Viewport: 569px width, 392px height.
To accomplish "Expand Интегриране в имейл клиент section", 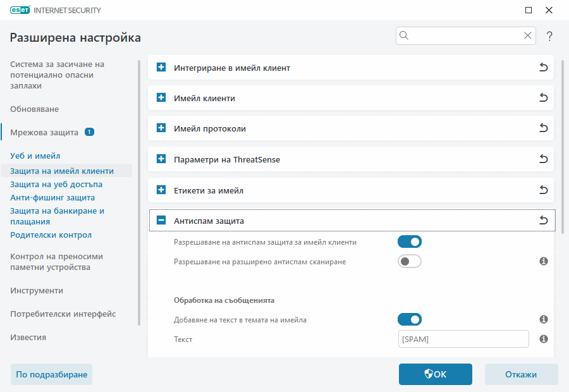I will point(161,68).
